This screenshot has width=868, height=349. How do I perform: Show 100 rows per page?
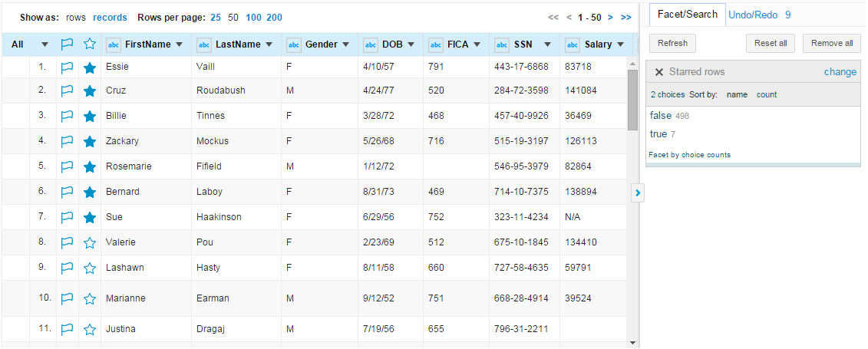(x=253, y=17)
